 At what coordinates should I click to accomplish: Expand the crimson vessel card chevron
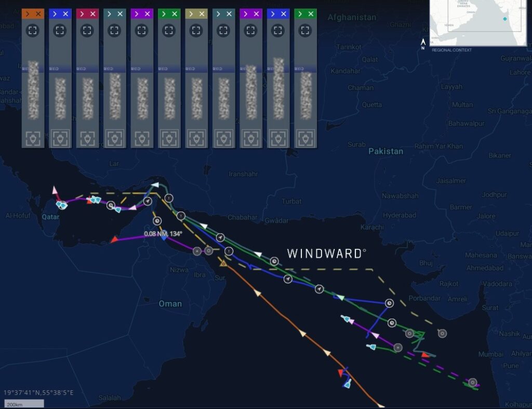click(x=82, y=14)
